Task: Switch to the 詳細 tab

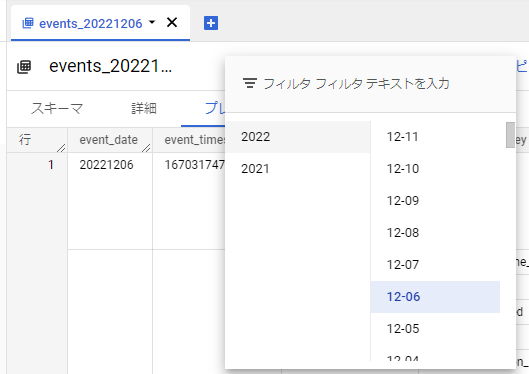Action: pyautogui.click(x=144, y=109)
